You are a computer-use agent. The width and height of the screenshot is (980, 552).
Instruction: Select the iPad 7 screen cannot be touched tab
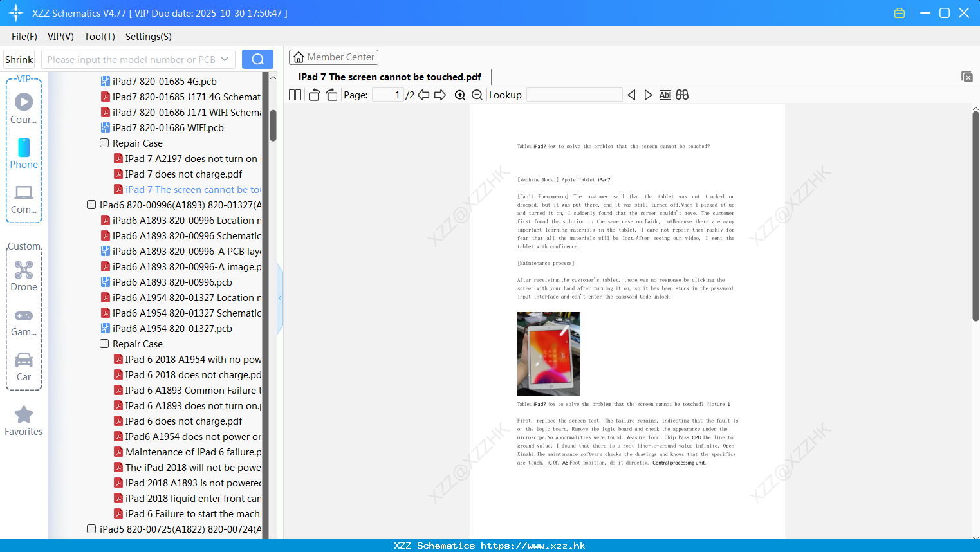pyautogui.click(x=390, y=77)
